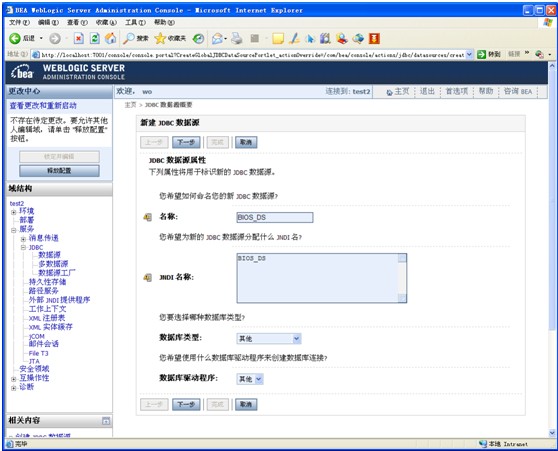Select 外部 JNDI 提供程序 tree item
The image size is (558, 451).
pos(59,300)
